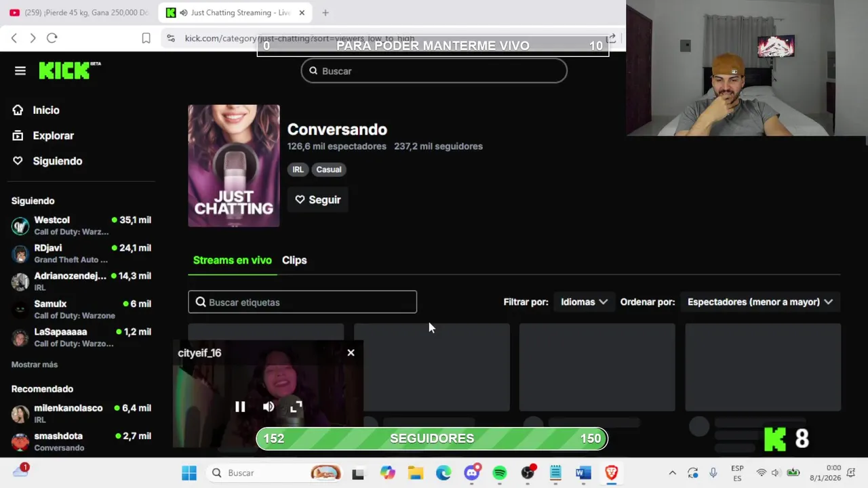The width and height of the screenshot is (868, 488).
Task: Switch to the Clips tab
Action: coord(294,260)
